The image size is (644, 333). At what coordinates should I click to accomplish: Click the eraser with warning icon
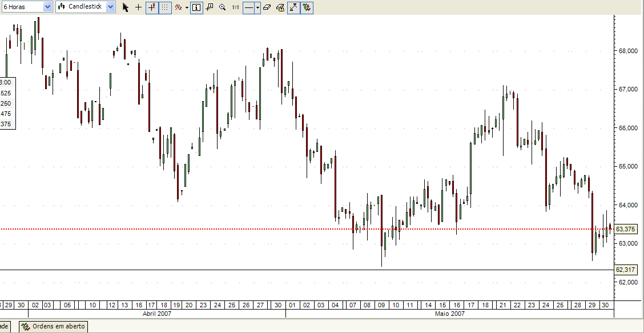(280, 7)
